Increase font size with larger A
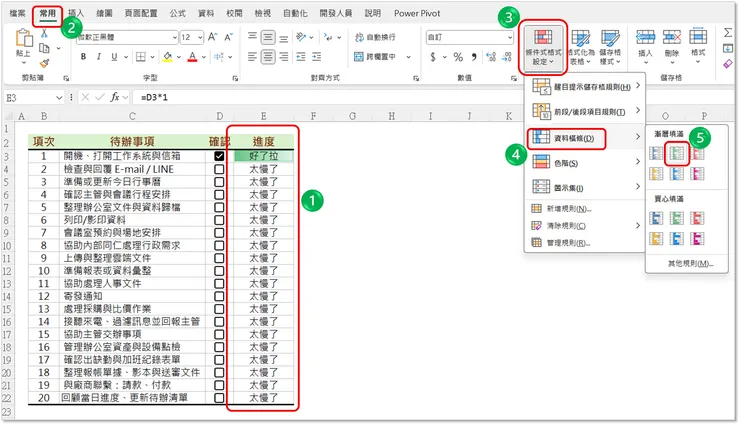Screen dimensions: 740x425 [x=213, y=37]
